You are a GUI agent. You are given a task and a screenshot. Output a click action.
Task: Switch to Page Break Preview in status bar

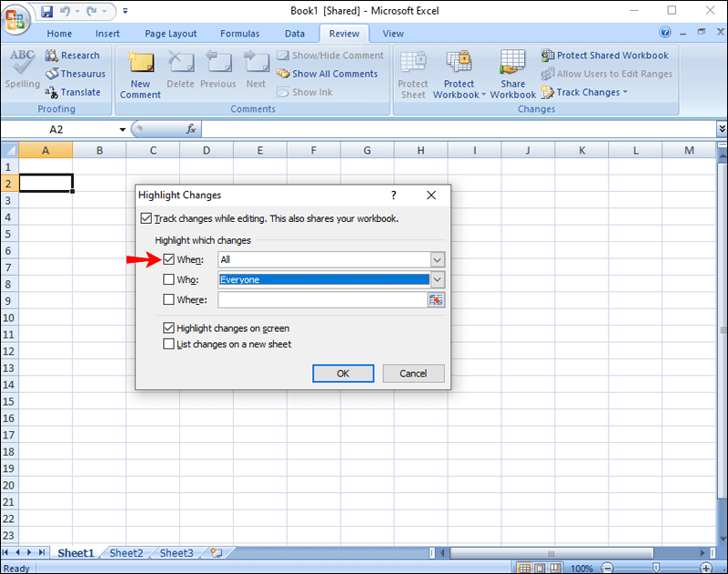coord(555,568)
